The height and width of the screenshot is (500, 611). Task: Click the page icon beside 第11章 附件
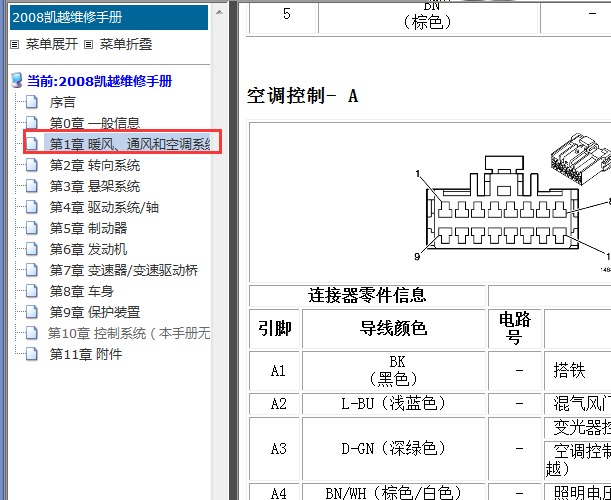pyautogui.click(x=32, y=354)
